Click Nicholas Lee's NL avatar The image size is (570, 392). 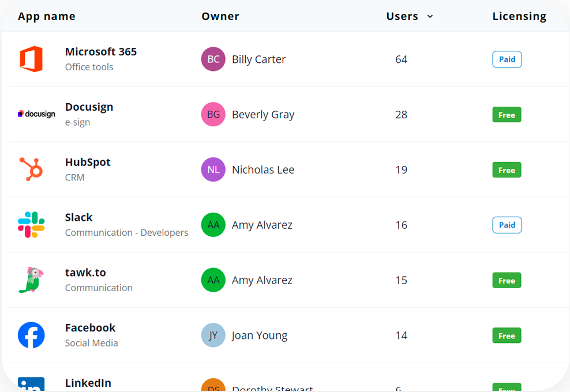[x=213, y=169]
